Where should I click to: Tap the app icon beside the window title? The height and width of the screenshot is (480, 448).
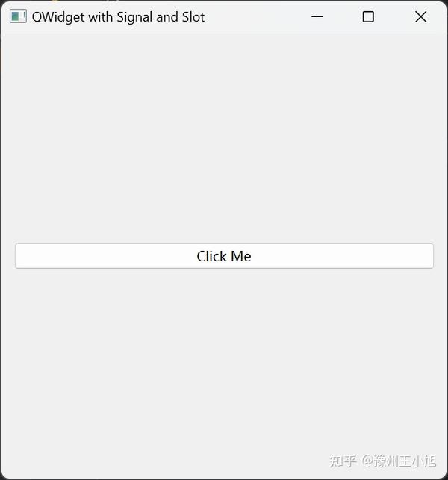point(18,16)
